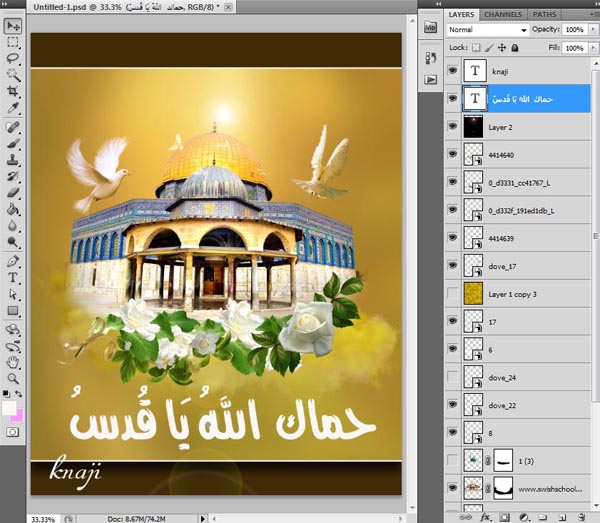Viewport: 600px width, 523px height.
Task: Expand the Fill slider arrow
Action: 591,47
